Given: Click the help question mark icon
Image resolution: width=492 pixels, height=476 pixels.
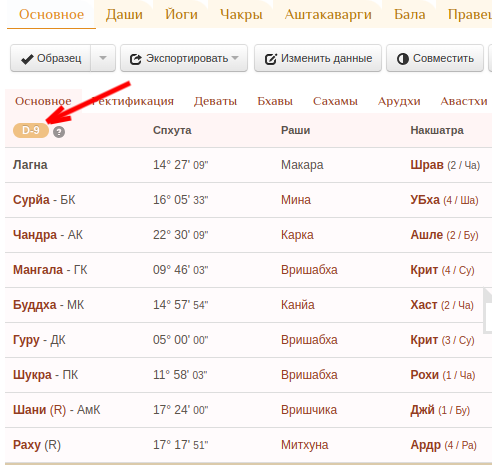Looking at the screenshot, I should [59, 132].
